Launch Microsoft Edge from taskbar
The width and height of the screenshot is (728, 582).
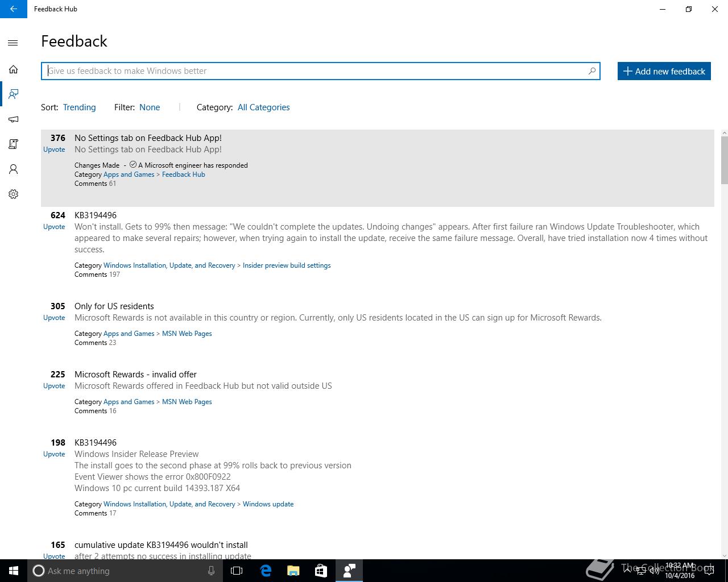click(266, 571)
